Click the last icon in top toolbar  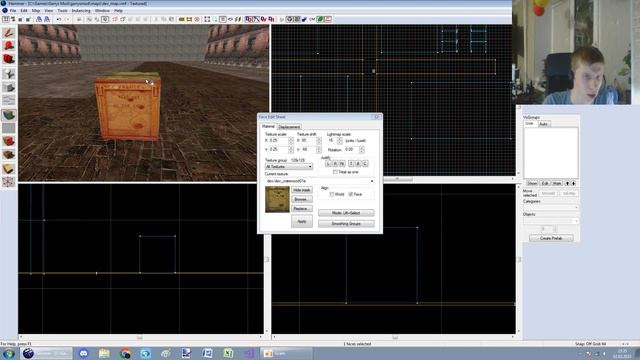[x=328, y=19]
